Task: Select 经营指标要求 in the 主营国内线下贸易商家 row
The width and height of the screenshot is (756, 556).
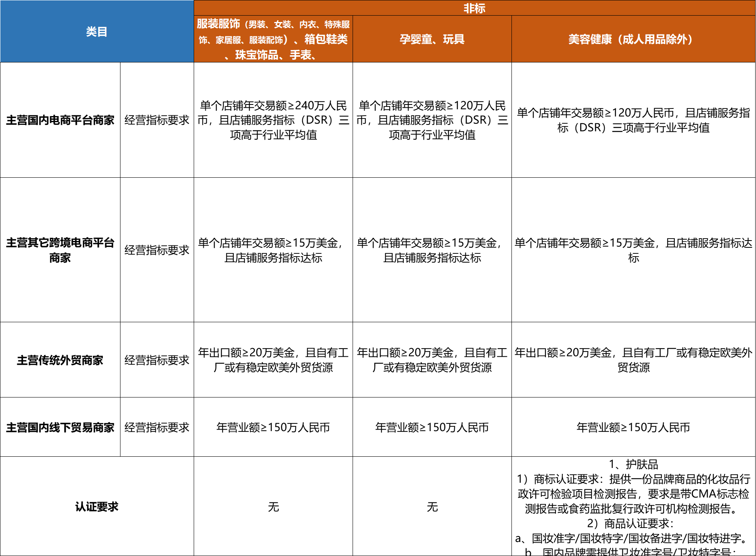Action: (157, 427)
